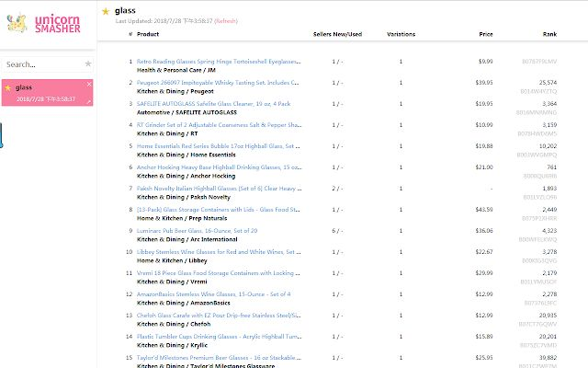588x368 pixels.
Task: Click the rank value 3,364
Action: [549, 104]
